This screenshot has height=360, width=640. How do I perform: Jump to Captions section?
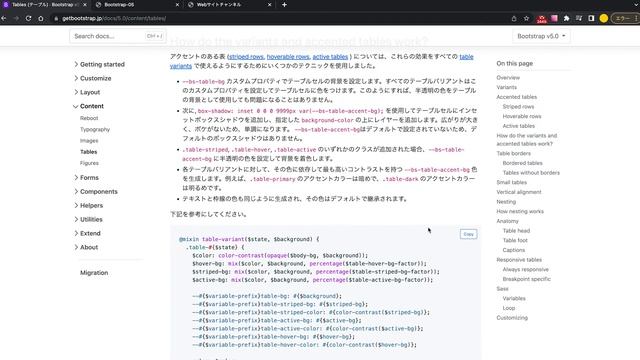514,250
